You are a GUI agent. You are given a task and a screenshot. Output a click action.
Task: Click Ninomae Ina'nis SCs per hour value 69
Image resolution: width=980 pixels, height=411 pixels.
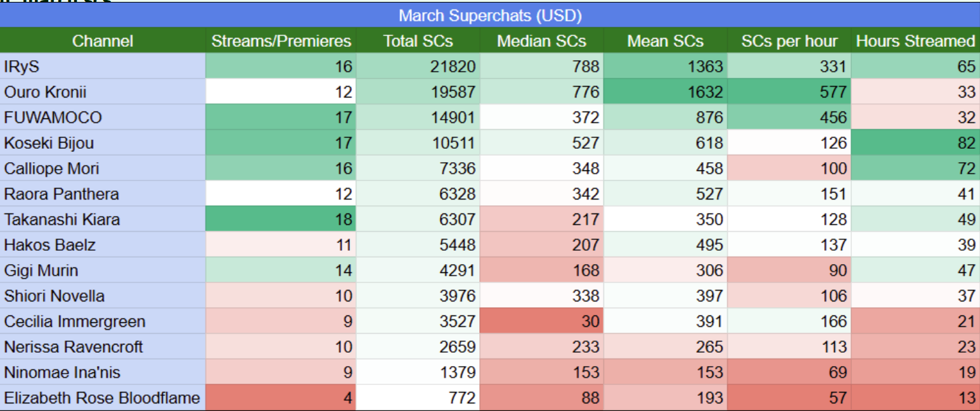point(789,372)
